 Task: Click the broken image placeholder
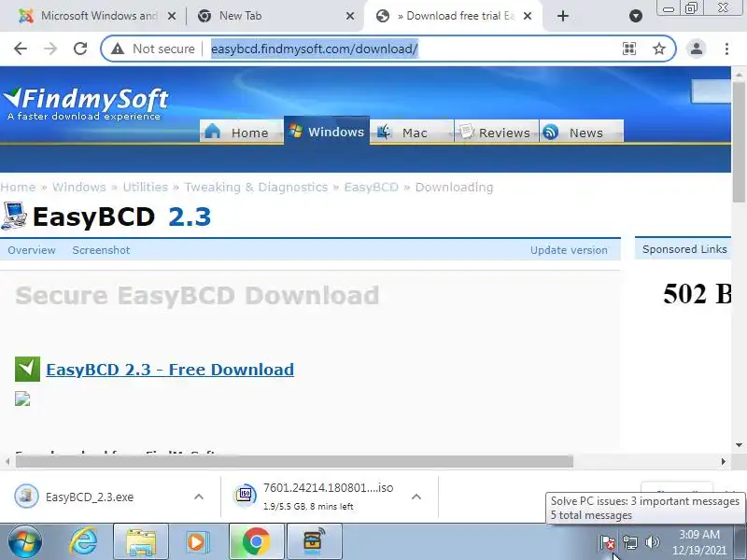(x=22, y=399)
